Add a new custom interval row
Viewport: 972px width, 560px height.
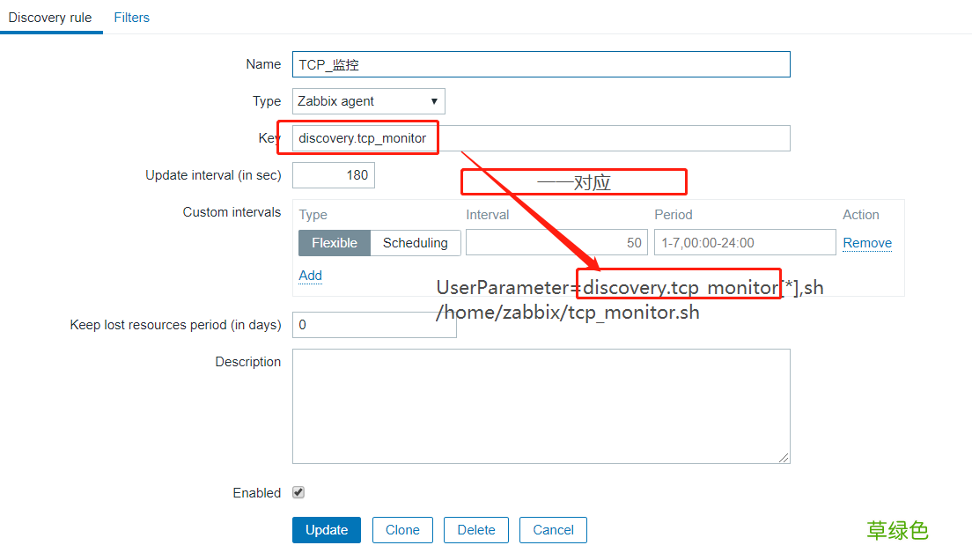click(x=310, y=275)
